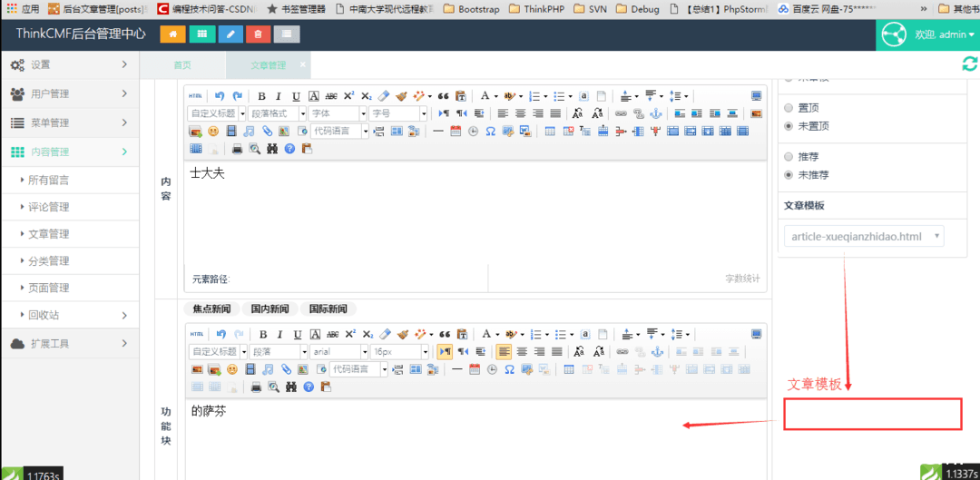Insert horizontal line in 功能块 editor
The height and width of the screenshot is (480, 980).
point(456,369)
